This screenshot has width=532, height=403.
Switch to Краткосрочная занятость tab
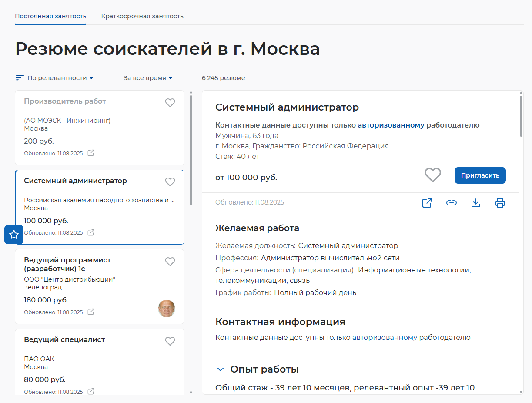[142, 16]
